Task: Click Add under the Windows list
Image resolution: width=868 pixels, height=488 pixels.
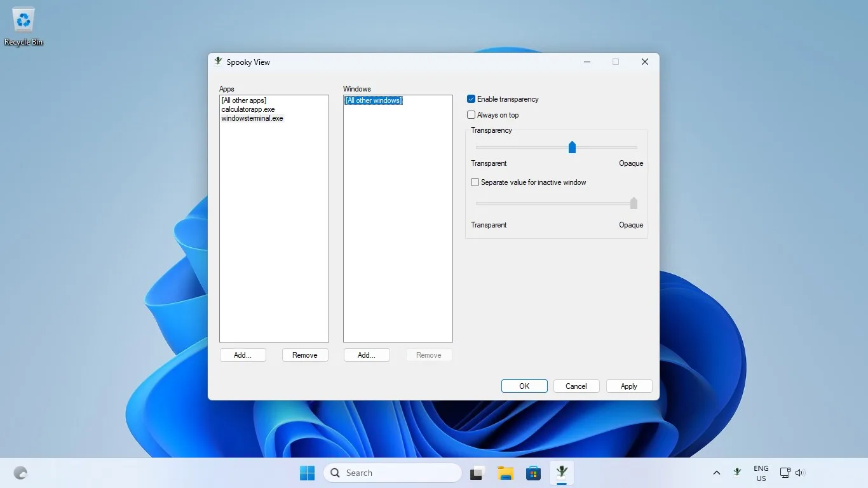Action: coord(367,355)
